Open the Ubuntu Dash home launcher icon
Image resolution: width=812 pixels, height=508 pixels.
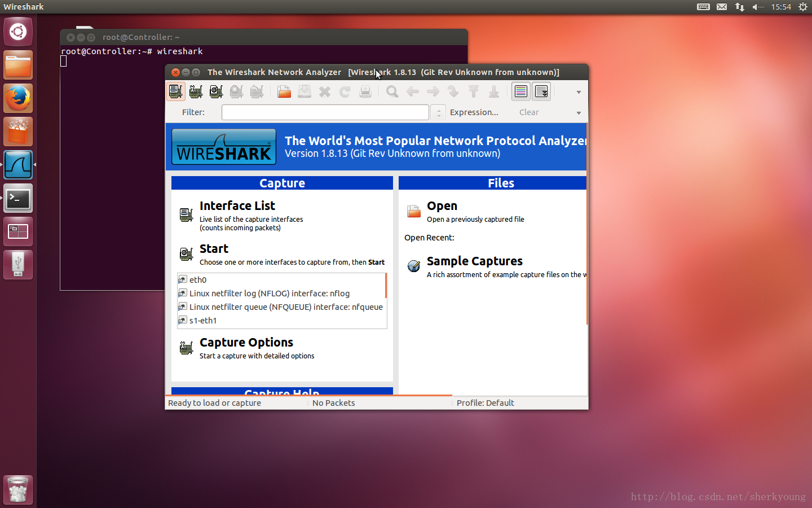tap(18, 32)
